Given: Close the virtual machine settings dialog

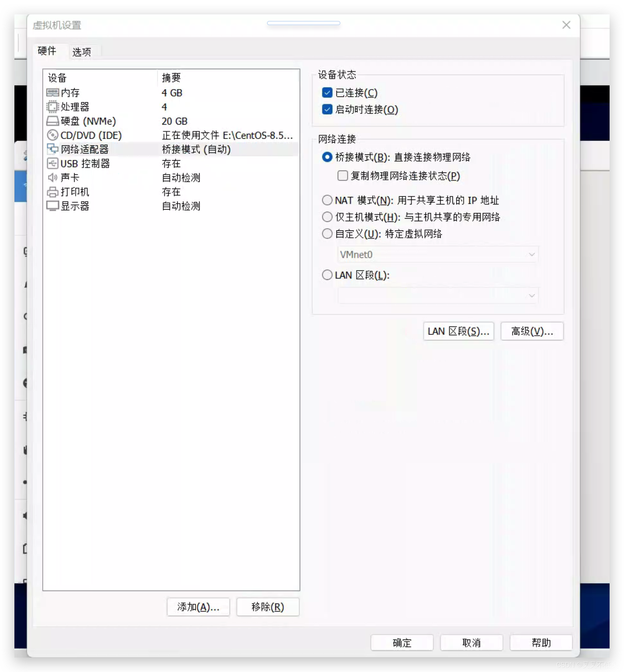Looking at the screenshot, I should point(566,25).
